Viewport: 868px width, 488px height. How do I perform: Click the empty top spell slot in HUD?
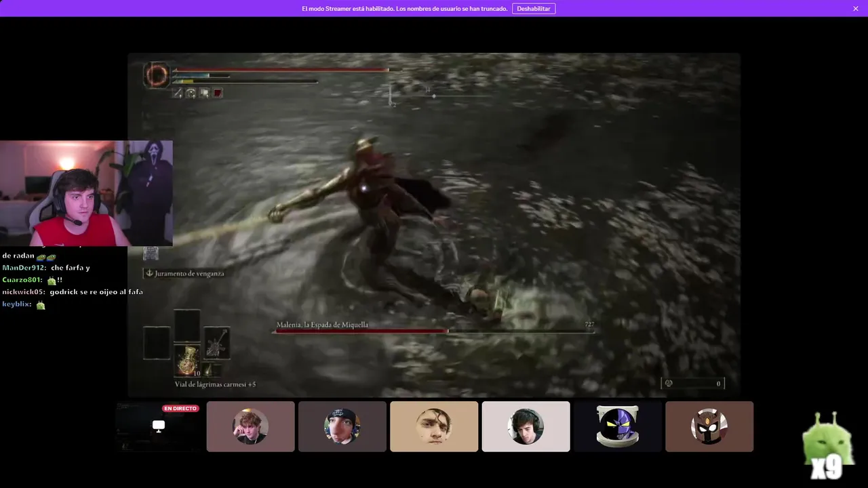(x=187, y=325)
